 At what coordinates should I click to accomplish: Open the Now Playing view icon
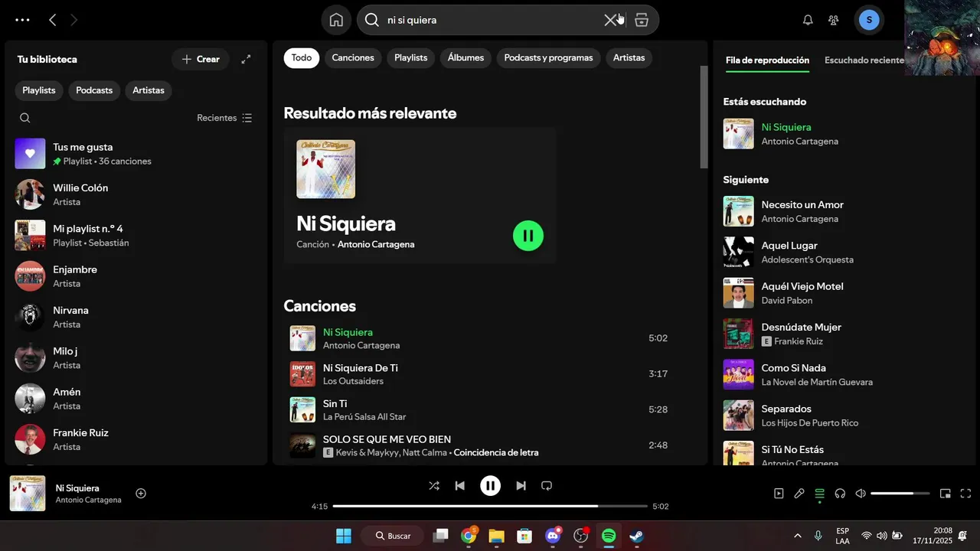pyautogui.click(x=779, y=494)
